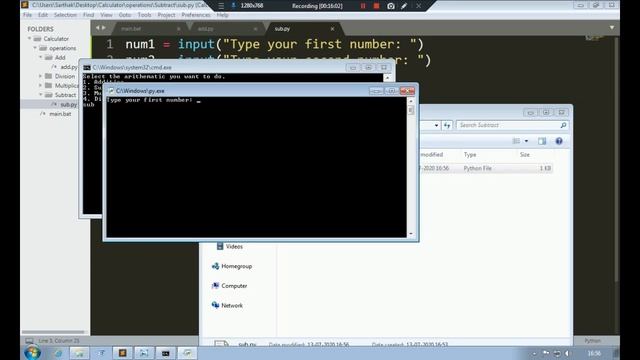Open the Goto menu
This screenshot has height=360, width=640.
pos(125,15)
